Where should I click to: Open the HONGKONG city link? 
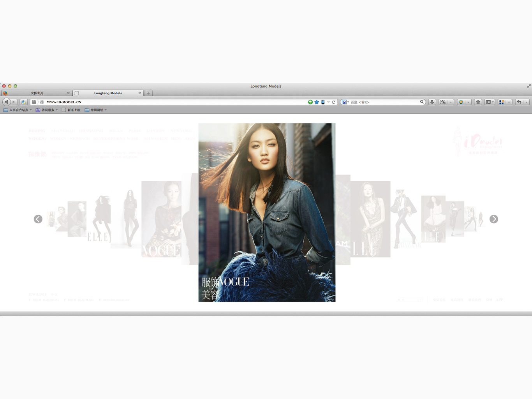click(x=91, y=131)
